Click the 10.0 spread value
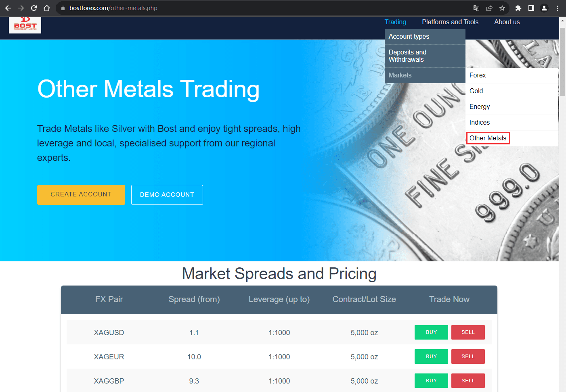Viewport: 566px width, 392px height. click(x=194, y=357)
